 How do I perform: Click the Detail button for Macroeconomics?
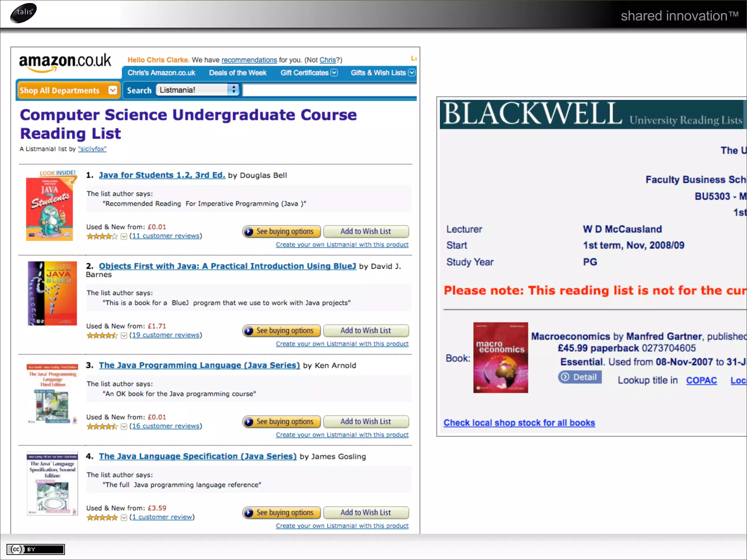pos(580,377)
